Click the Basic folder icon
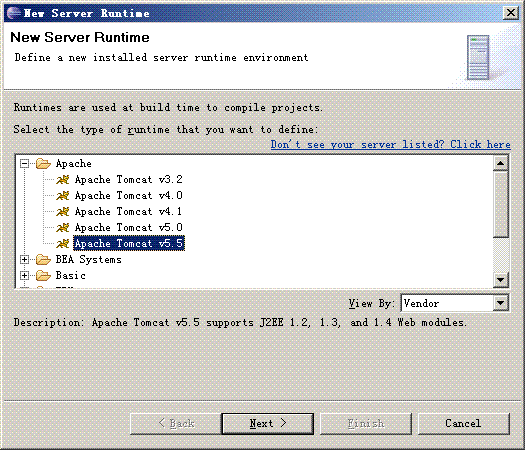525x450 pixels. click(x=43, y=276)
